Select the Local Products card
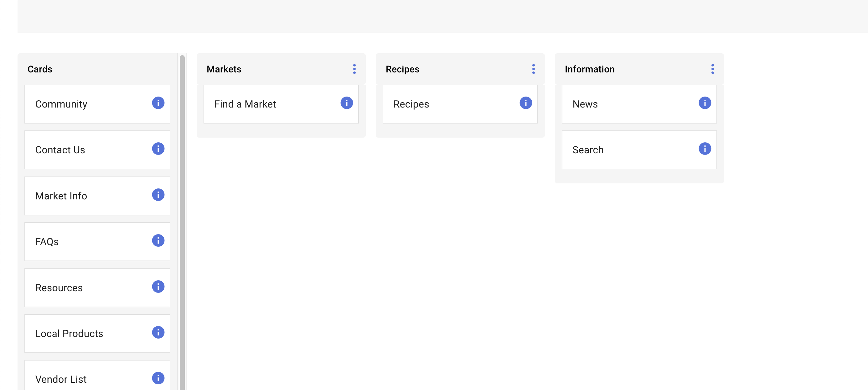The image size is (868, 390). [97, 334]
